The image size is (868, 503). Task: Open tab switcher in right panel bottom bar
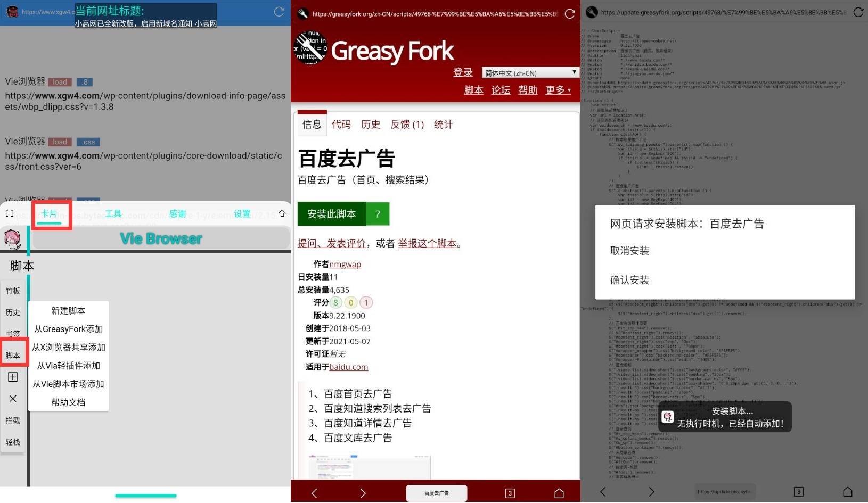(x=799, y=492)
